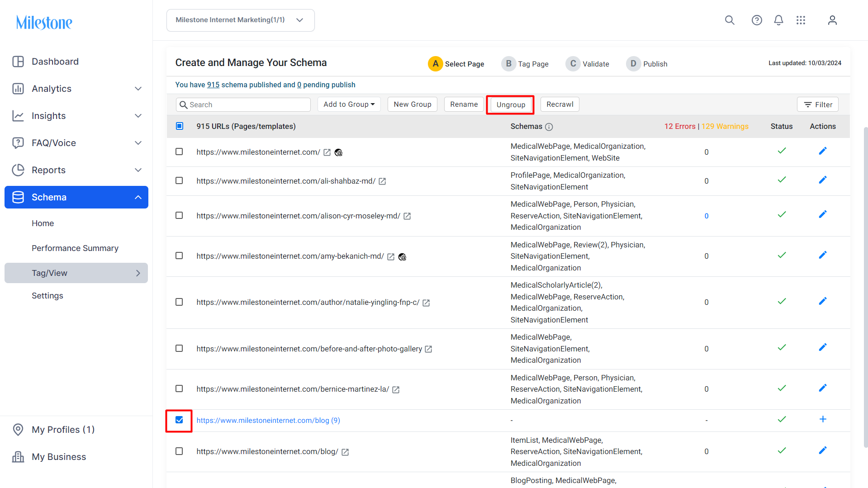868x488 pixels.
Task: Open the apps grid icon
Action: (x=801, y=20)
